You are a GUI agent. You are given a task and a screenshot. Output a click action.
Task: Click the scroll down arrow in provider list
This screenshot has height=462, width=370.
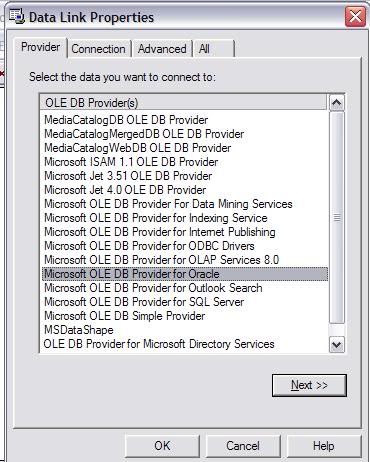[336, 344]
